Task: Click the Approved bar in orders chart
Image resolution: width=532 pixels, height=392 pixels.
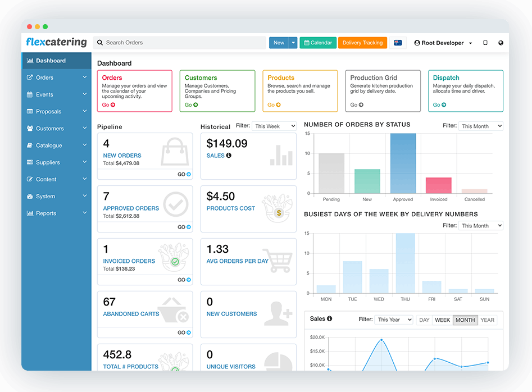Action: tap(403, 163)
